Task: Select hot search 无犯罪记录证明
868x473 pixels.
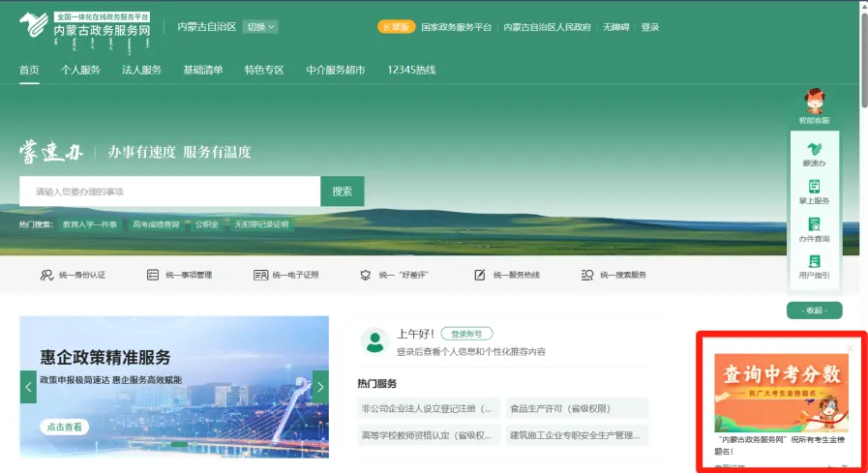Action: [262, 224]
